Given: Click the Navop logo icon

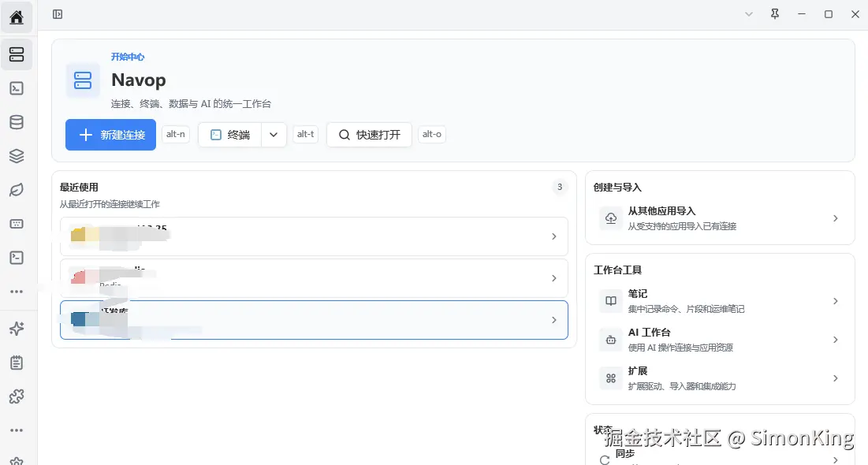Looking at the screenshot, I should (x=83, y=80).
